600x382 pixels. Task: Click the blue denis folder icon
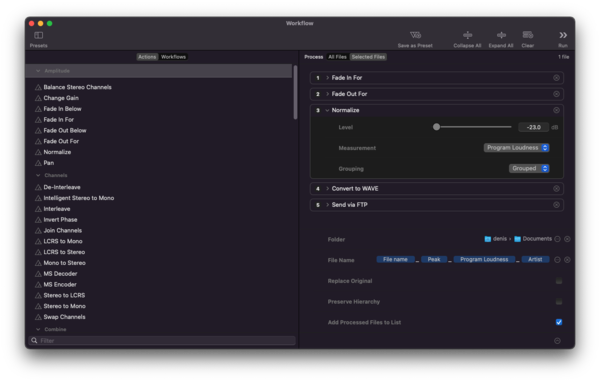(x=488, y=239)
